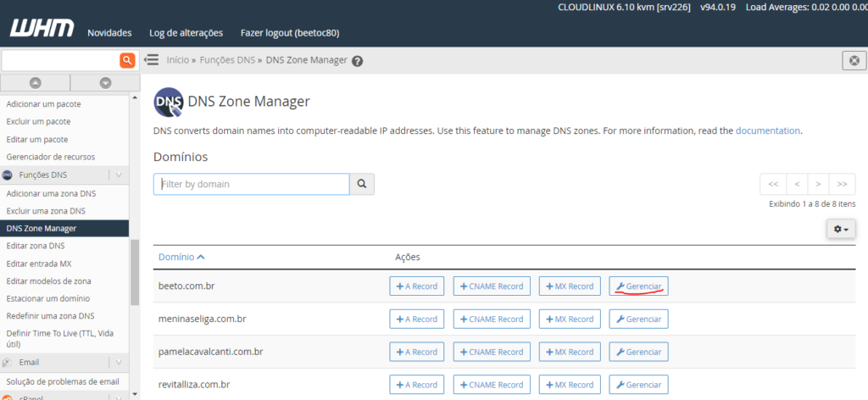868x400 pixels.
Task: Add A Record for beeto.com.br
Action: tap(417, 286)
